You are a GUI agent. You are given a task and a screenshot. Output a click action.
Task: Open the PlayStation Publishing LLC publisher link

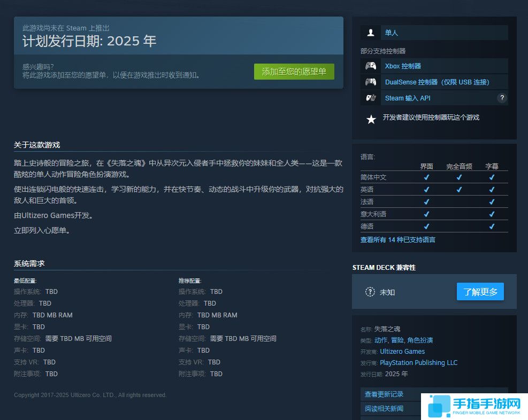(419, 362)
